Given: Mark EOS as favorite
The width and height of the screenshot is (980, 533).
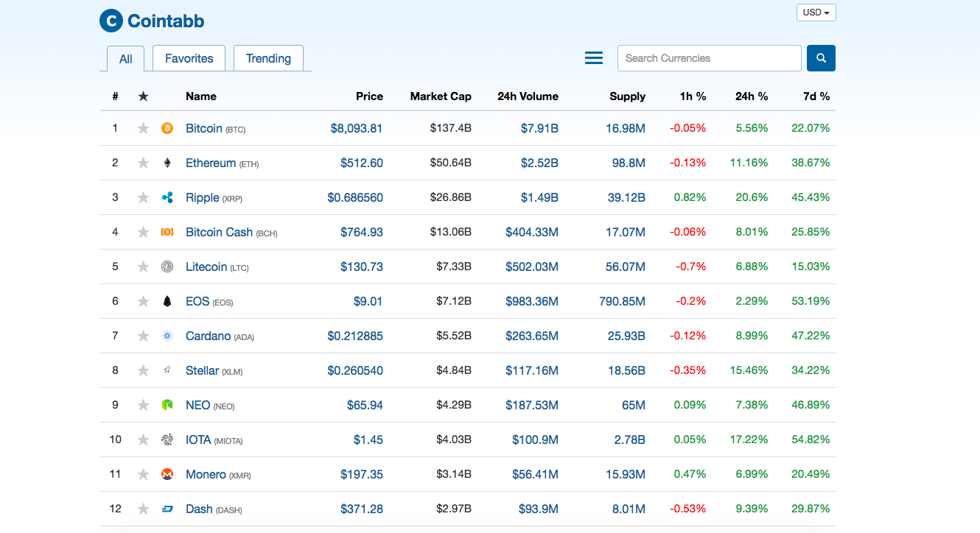Looking at the screenshot, I should (143, 301).
